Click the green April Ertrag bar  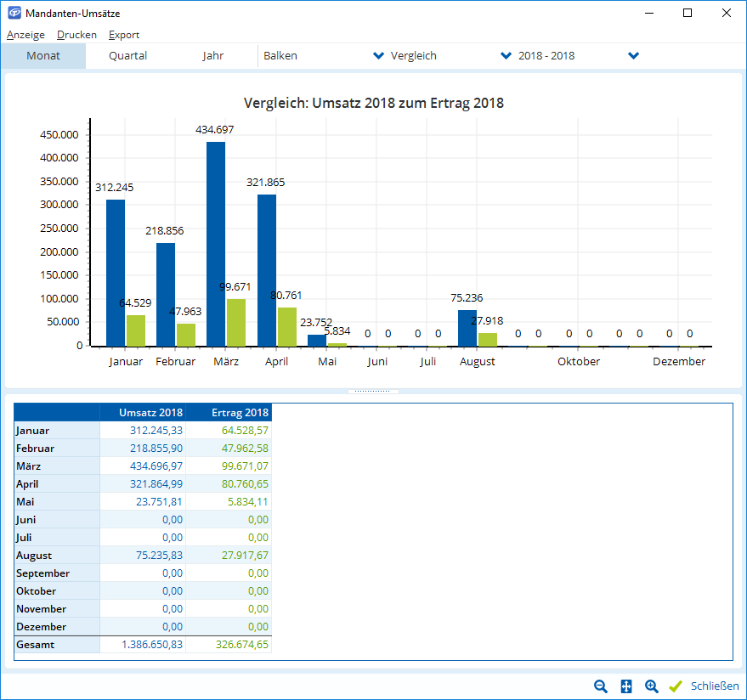click(287, 327)
